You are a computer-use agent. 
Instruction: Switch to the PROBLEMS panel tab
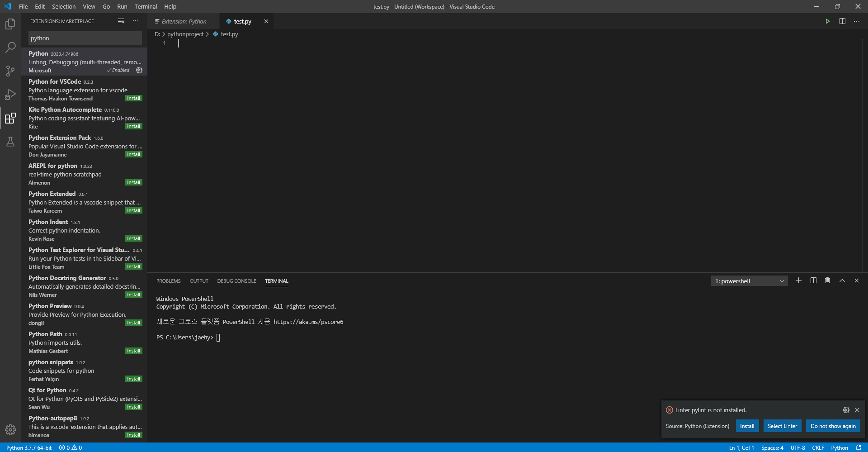169,281
